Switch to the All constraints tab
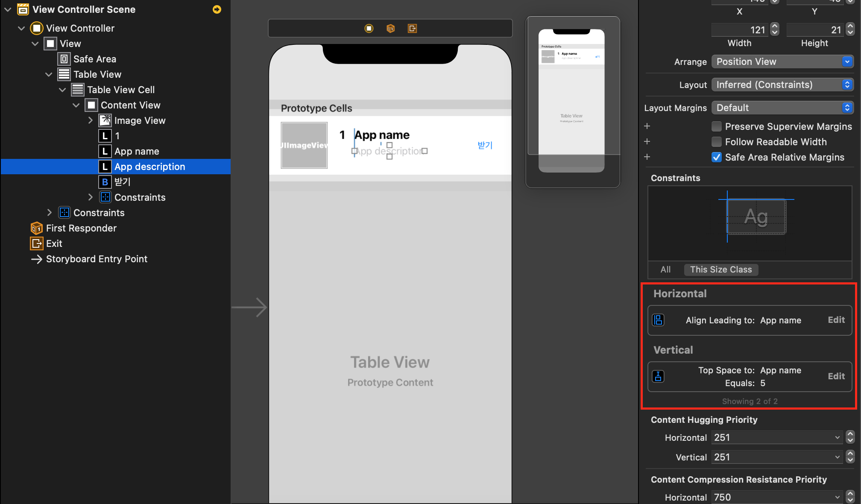The width and height of the screenshot is (861, 504). (x=665, y=270)
